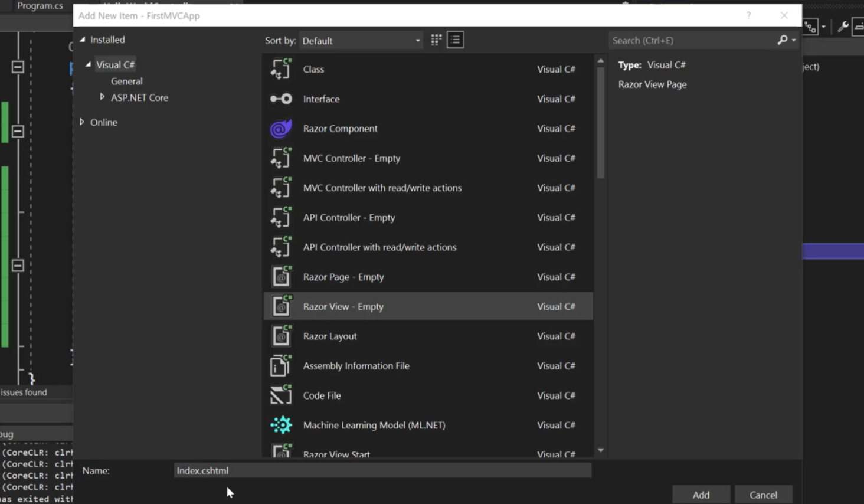Select the Assembly Information File icon
864x504 pixels.
coord(281,366)
